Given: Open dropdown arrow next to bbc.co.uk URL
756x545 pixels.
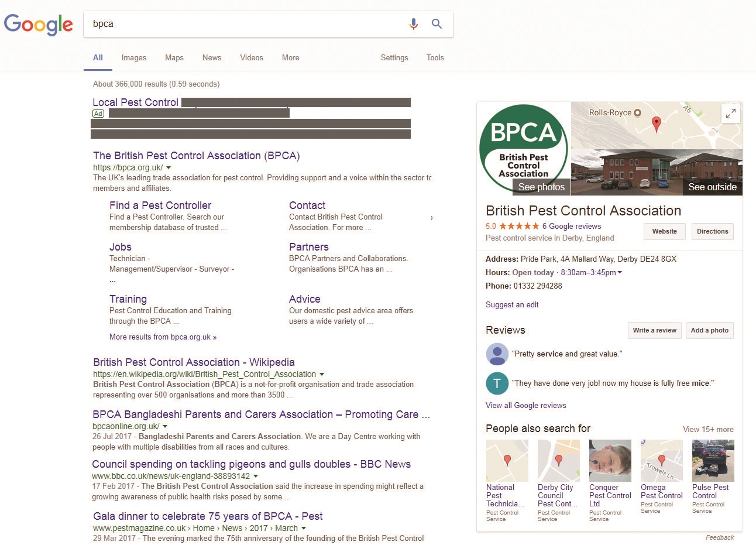Looking at the screenshot, I should (256, 477).
